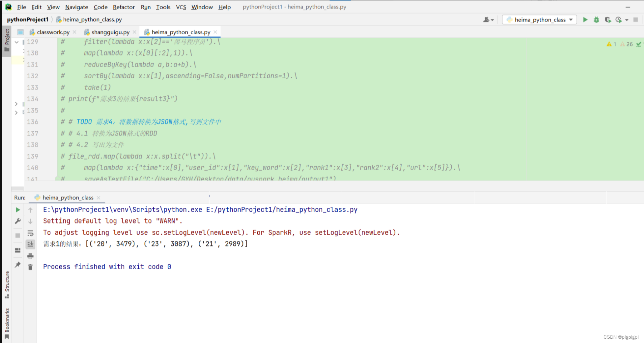
Task: Expand the project tree chevron beside line 134
Action: (16, 104)
